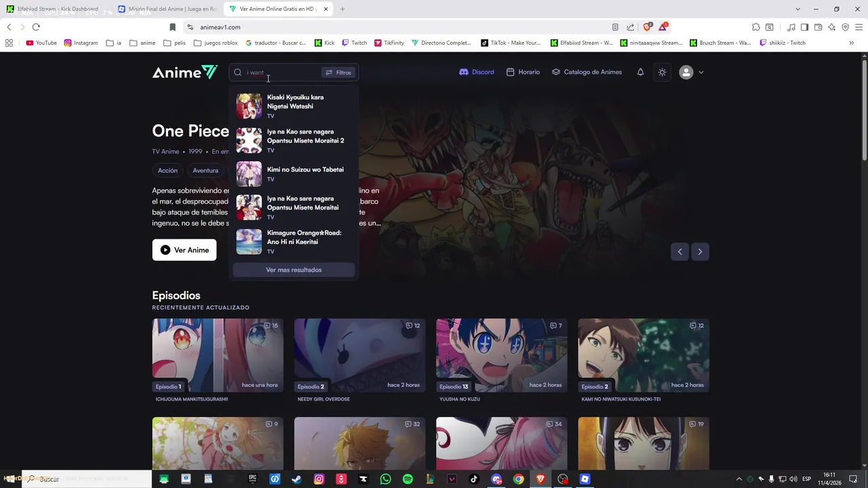Image resolution: width=868 pixels, height=488 pixels.
Task: Close the Ver Anime Online Gratis tab
Action: (x=326, y=9)
